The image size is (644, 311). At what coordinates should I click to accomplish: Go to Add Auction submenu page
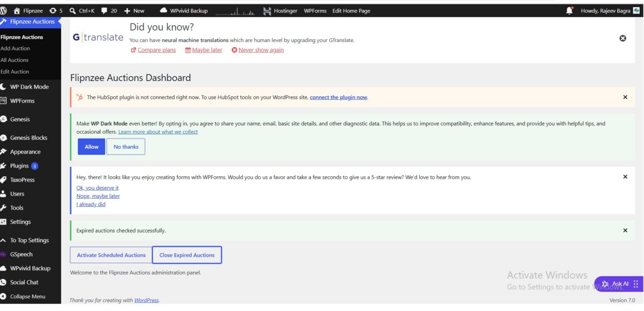pyautogui.click(x=16, y=48)
